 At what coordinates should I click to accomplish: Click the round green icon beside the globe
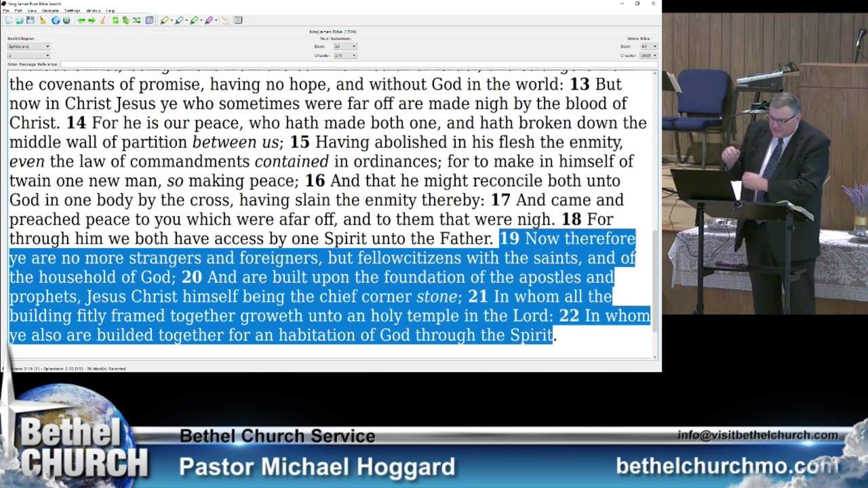click(x=66, y=20)
